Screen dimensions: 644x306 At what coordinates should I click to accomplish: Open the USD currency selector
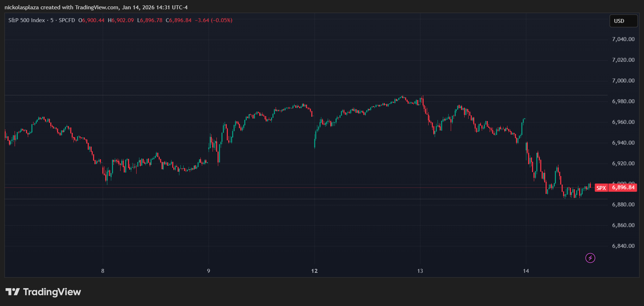[x=623, y=21]
